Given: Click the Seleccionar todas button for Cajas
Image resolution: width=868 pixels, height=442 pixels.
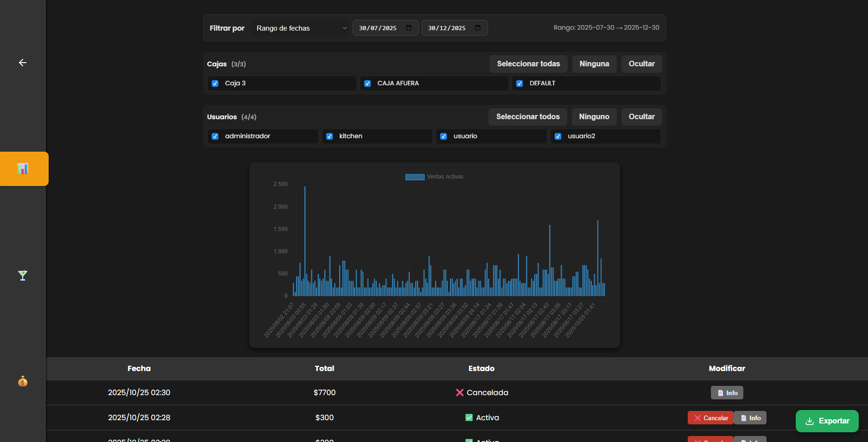Looking at the screenshot, I should [528, 64].
